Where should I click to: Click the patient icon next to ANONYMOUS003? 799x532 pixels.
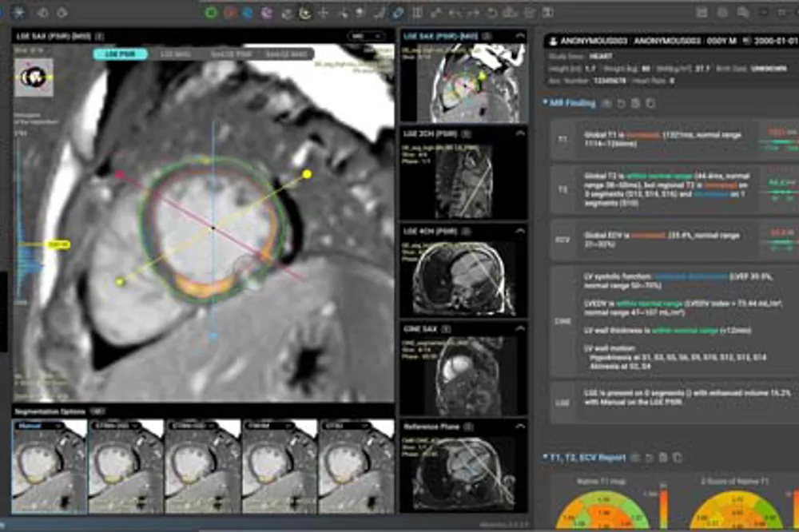(x=552, y=39)
